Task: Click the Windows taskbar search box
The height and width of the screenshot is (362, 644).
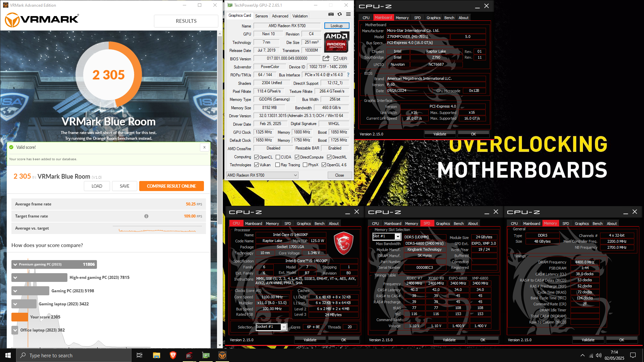Action: (74, 355)
